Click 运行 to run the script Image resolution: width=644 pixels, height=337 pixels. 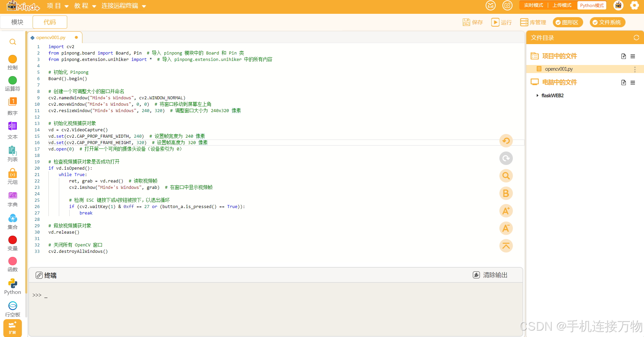point(501,22)
